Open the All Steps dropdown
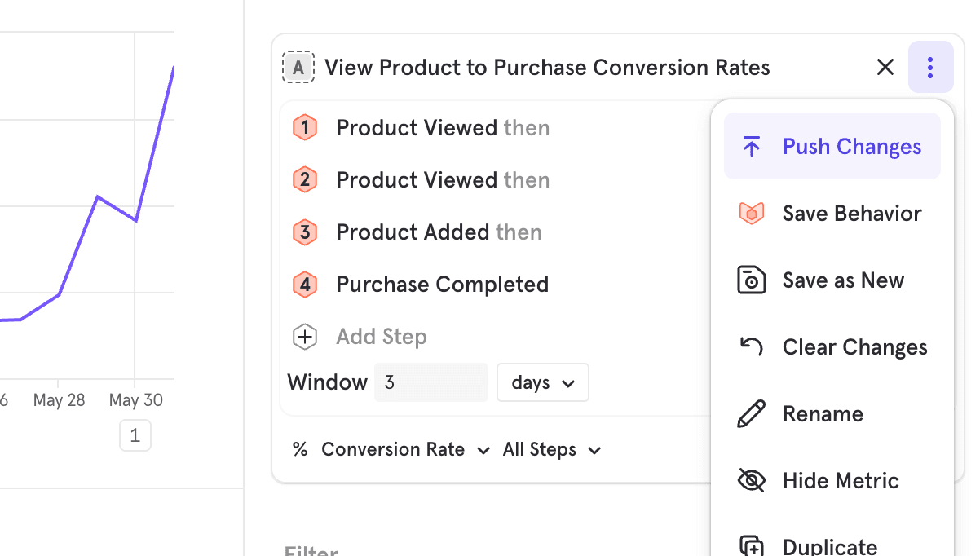 coord(552,450)
